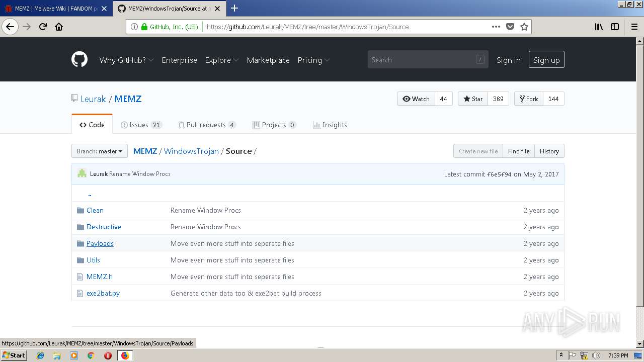The height and width of the screenshot is (362, 644).
Task: Launch Chrome from the taskbar
Action: coord(91,355)
